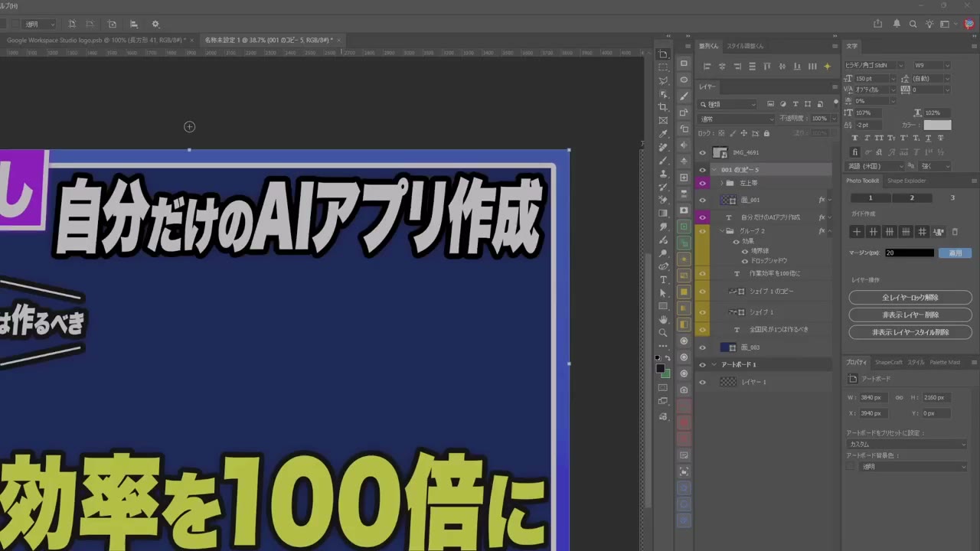Open the language dropdown 英語 (米国)

click(874, 167)
